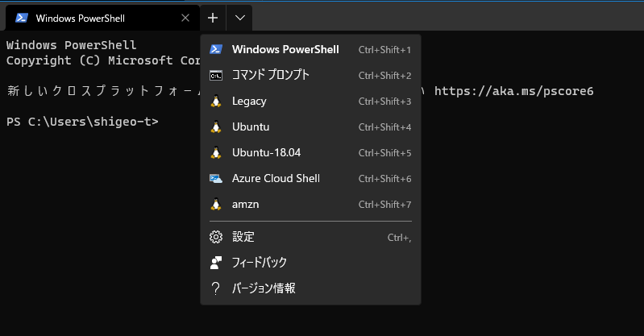Click the PowerShell icon in the menu
The width and height of the screenshot is (644, 336).
point(216,50)
